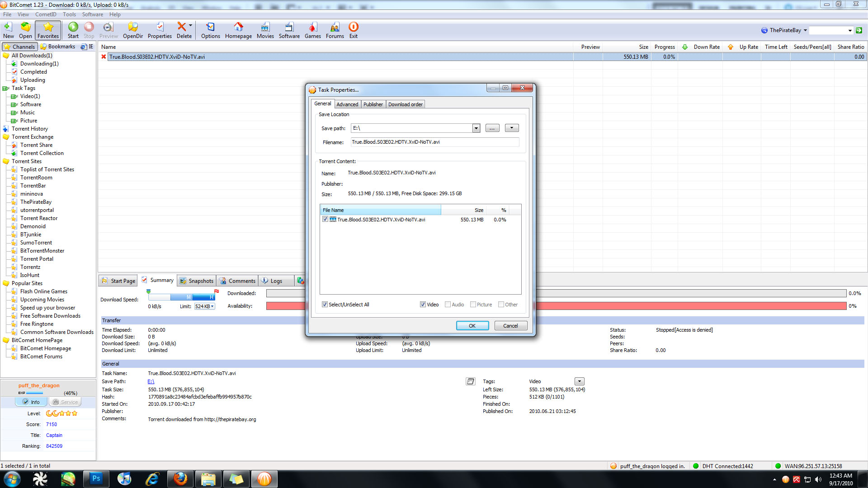The image size is (868, 488).
Task: Click the New task toolbar icon
Action: pyautogui.click(x=8, y=30)
